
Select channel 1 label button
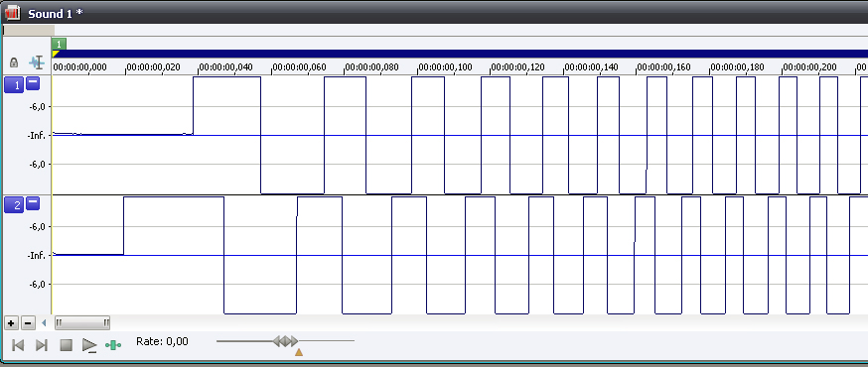[x=14, y=85]
